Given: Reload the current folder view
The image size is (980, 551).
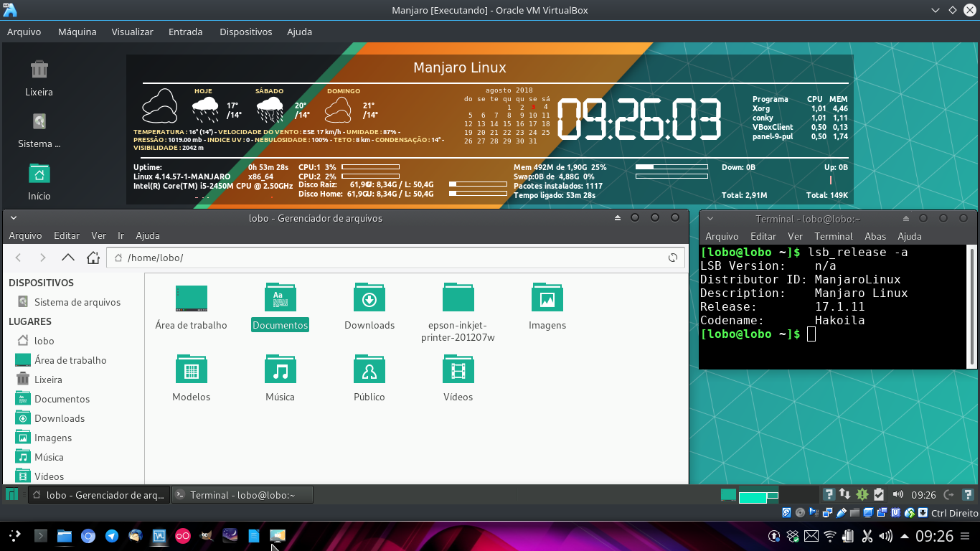Looking at the screenshot, I should click(x=673, y=258).
